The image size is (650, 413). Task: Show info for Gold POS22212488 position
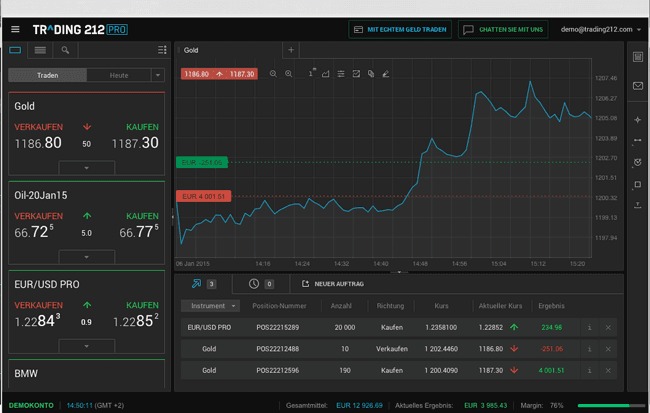(589, 349)
